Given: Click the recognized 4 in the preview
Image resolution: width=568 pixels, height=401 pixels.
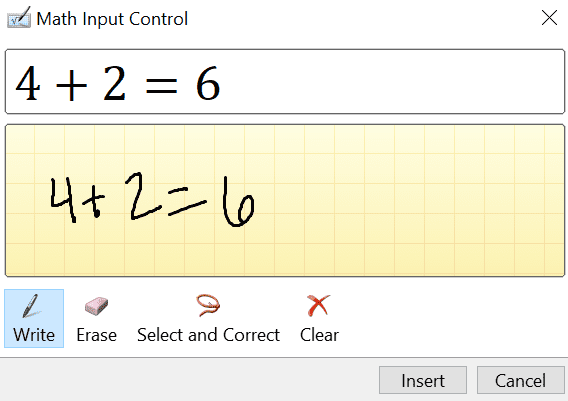Looking at the screenshot, I should point(28,83).
